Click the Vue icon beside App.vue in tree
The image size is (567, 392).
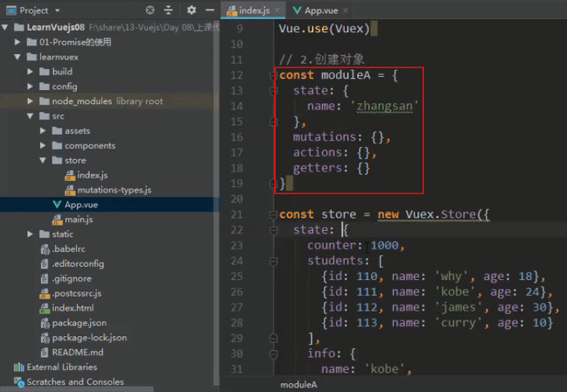56,205
